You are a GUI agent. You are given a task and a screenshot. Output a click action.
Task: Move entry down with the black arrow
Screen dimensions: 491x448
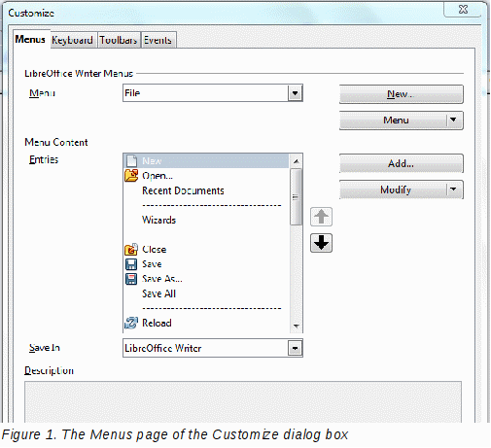pyautogui.click(x=321, y=243)
